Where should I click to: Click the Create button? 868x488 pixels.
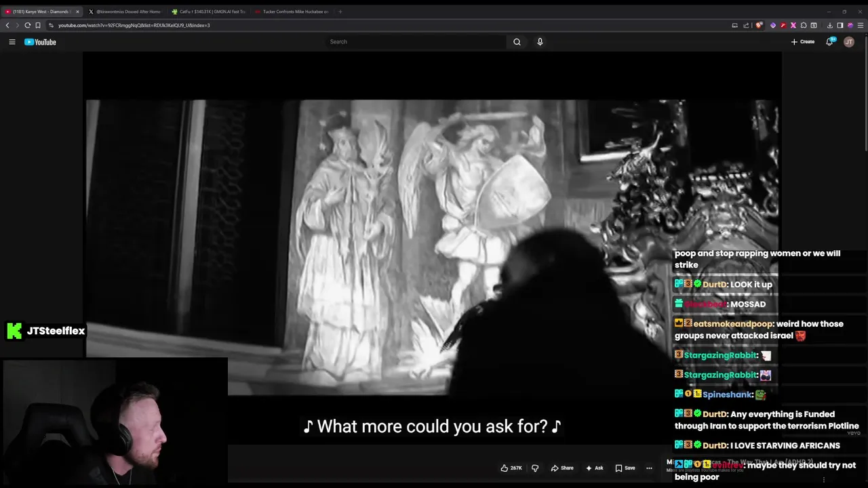803,42
